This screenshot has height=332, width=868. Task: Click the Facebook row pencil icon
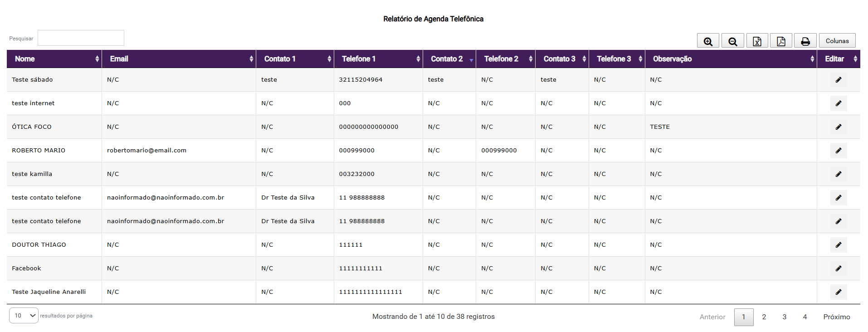(x=838, y=269)
